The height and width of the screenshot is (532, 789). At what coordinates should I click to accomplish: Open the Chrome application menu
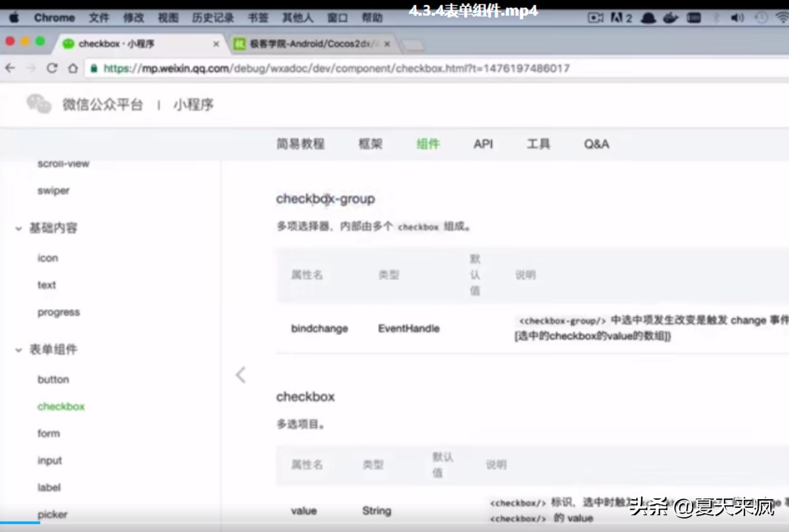pyautogui.click(x=54, y=18)
